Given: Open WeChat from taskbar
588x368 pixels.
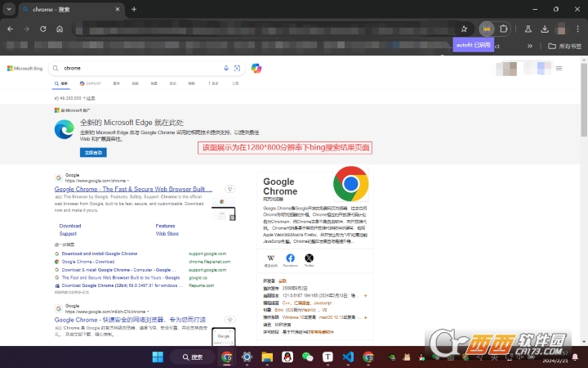Looking at the screenshot, I should click(x=308, y=357).
